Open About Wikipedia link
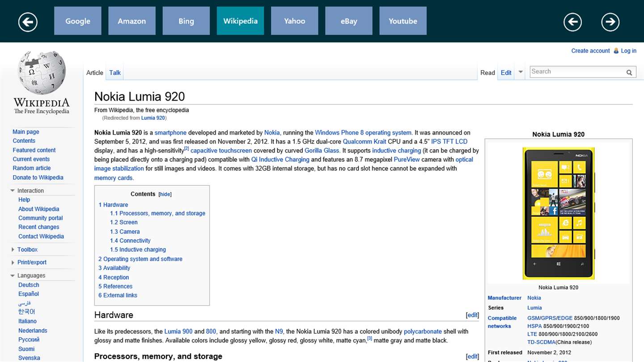 tap(39, 209)
